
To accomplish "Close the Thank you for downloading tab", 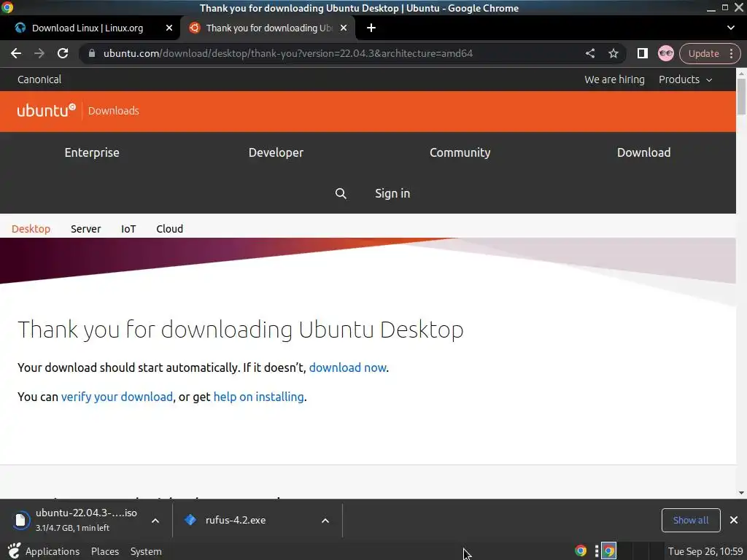I will (344, 28).
